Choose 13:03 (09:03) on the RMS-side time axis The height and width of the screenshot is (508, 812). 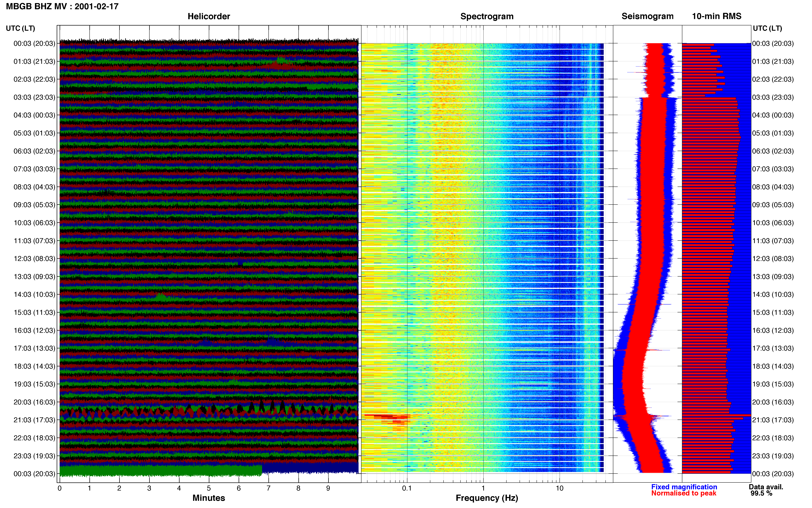point(773,277)
